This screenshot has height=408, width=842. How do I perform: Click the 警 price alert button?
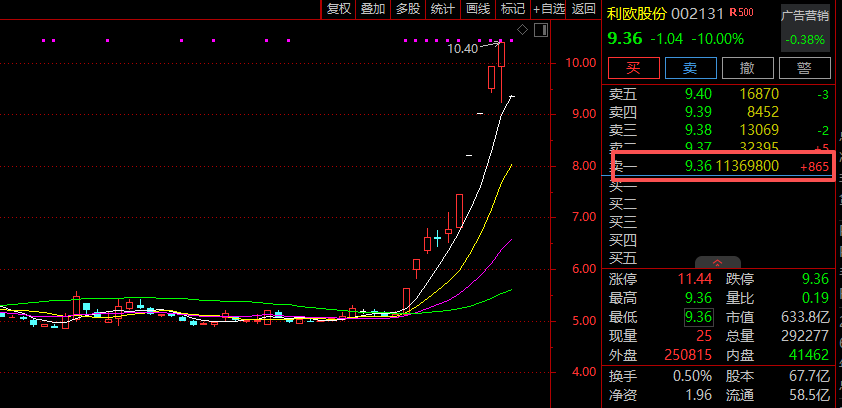pyautogui.click(x=803, y=68)
